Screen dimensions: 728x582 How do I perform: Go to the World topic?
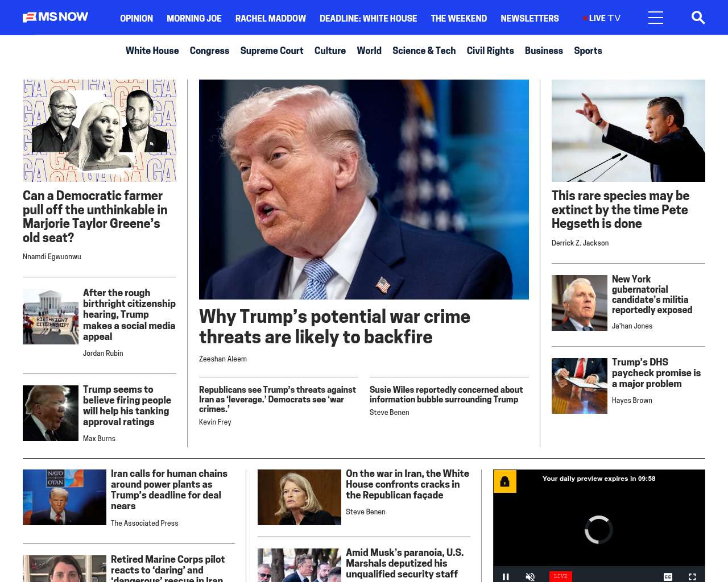point(369,51)
